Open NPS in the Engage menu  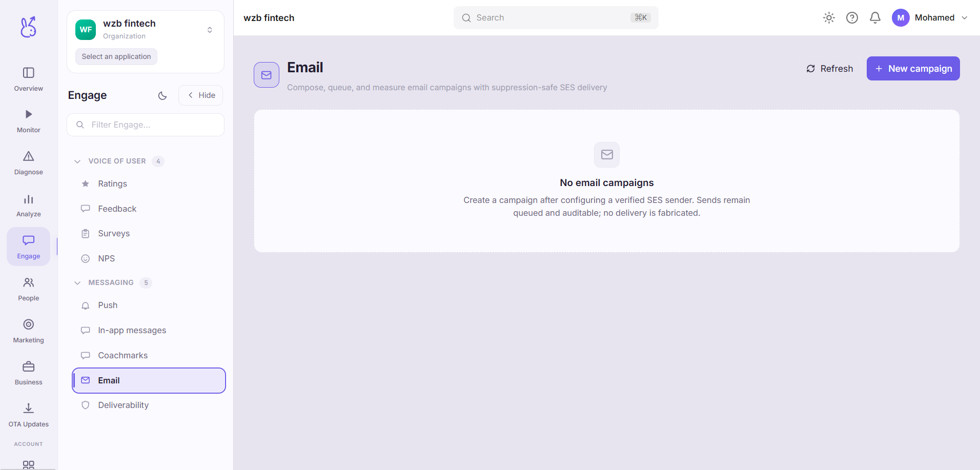(149, 258)
